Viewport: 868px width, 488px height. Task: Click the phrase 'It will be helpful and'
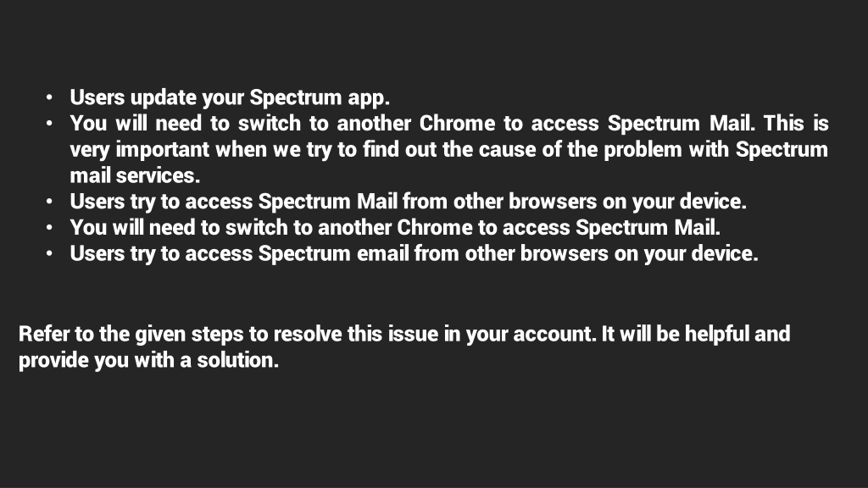696,334
